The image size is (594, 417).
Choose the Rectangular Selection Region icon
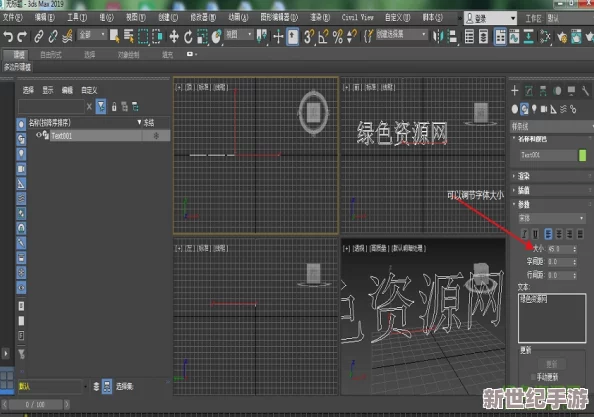coord(143,36)
